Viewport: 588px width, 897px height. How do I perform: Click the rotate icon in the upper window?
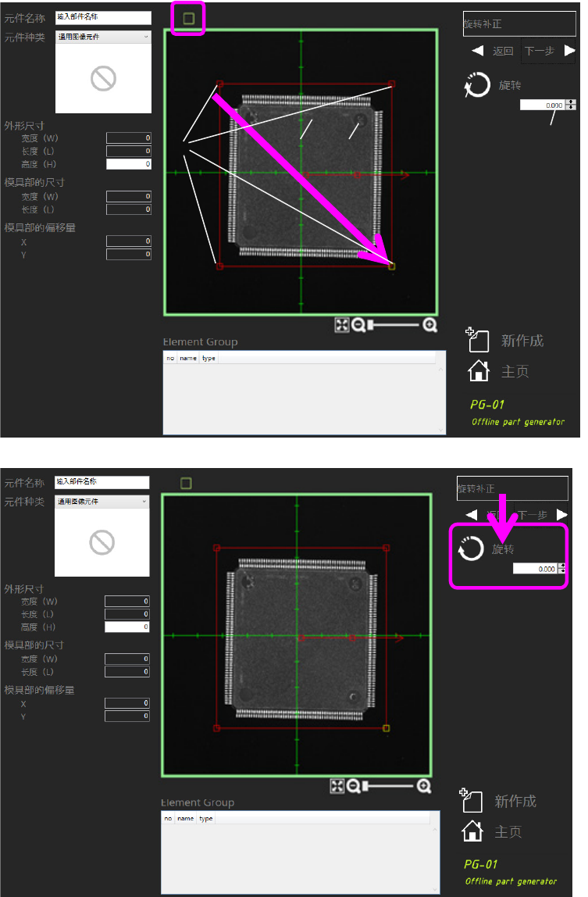[477, 85]
